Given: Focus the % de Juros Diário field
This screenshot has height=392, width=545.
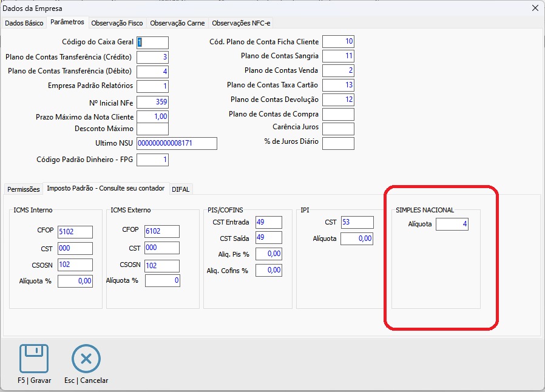Looking at the screenshot, I should tap(338, 143).
